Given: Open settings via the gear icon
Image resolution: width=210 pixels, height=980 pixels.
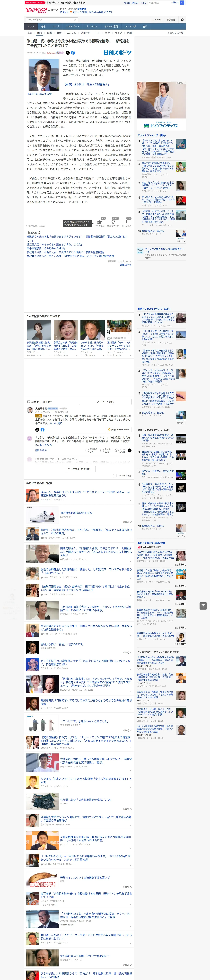Looking at the screenshot, I should pos(182,20).
